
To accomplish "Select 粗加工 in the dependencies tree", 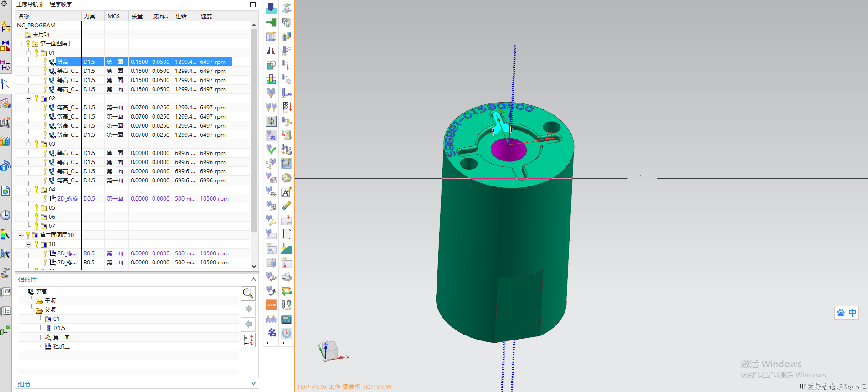I will point(61,346).
